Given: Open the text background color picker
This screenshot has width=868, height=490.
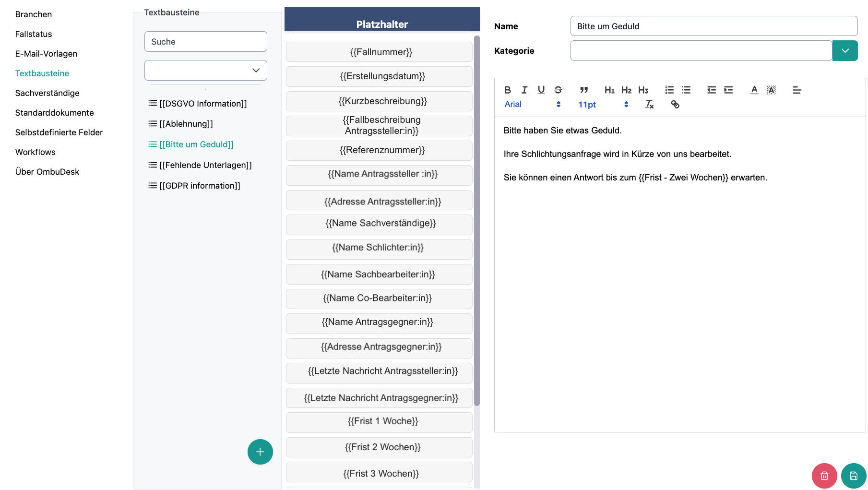Looking at the screenshot, I should [x=771, y=90].
